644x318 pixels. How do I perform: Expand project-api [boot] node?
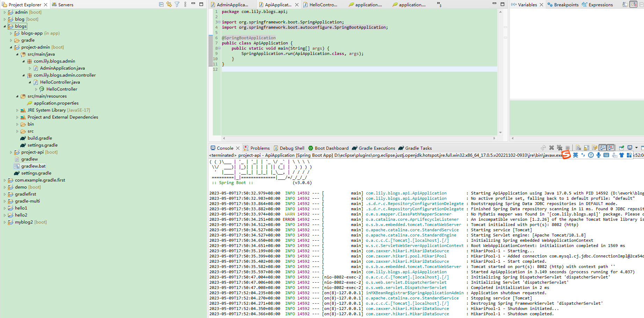click(x=11, y=152)
